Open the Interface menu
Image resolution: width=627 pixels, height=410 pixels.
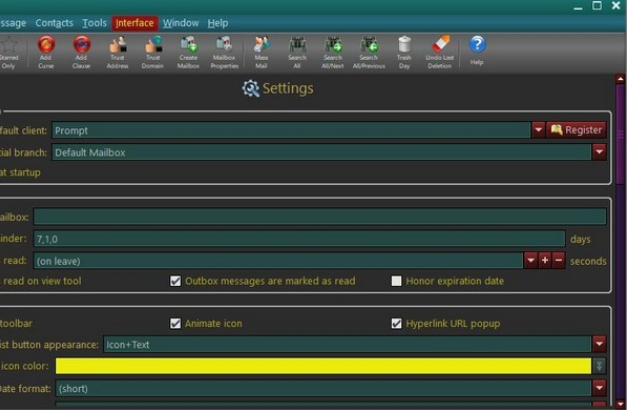tap(134, 23)
